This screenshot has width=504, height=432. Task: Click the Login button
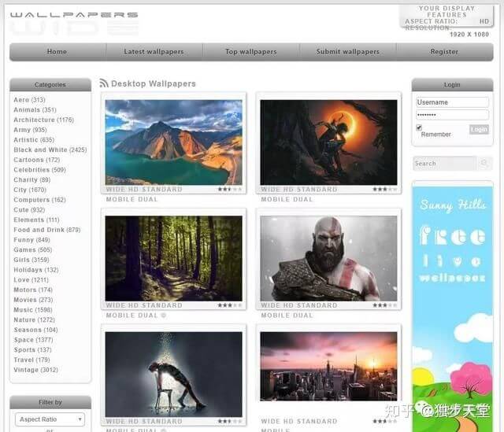pyautogui.click(x=479, y=129)
